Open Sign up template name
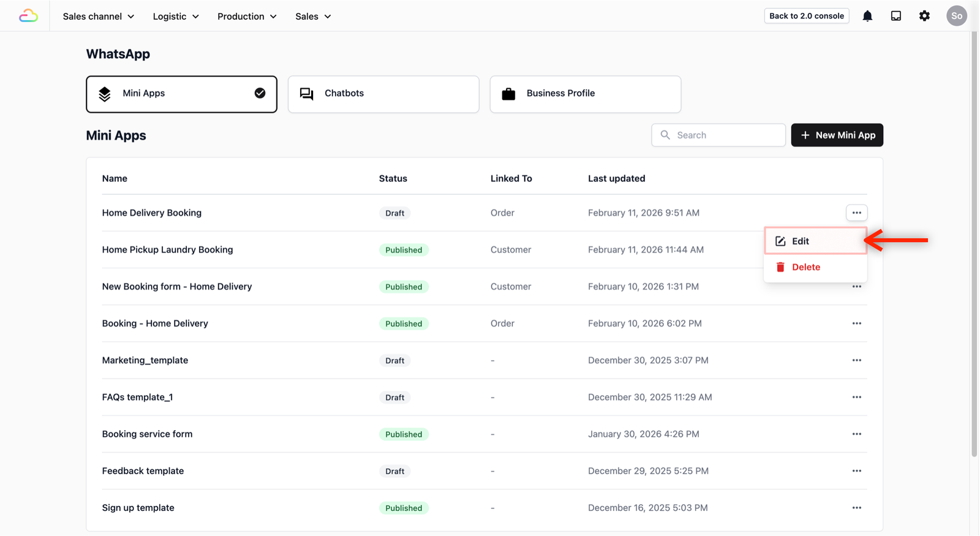 138,507
